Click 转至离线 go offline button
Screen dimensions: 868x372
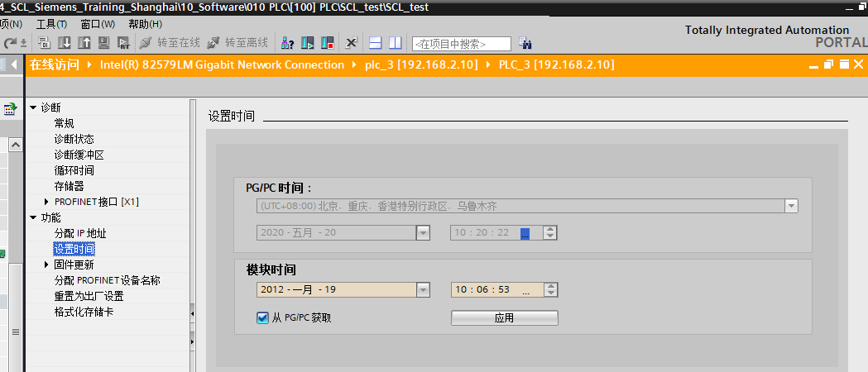click(237, 42)
